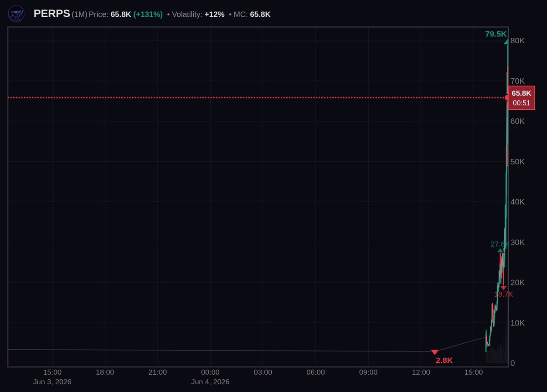Click the 15:00 Jun 3, 2026 time label

52,377
